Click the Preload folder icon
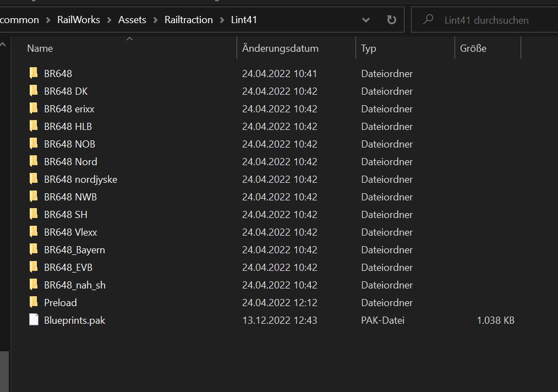The width and height of the screenshot is (558, 392). coord(34,302)
